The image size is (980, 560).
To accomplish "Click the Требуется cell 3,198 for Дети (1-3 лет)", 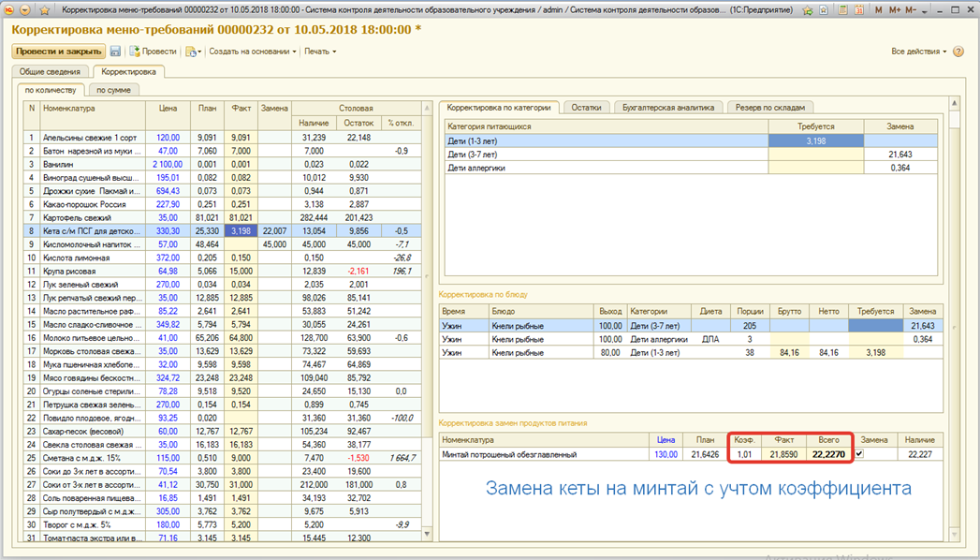I will pyautogui.click(x=815, y=141).
